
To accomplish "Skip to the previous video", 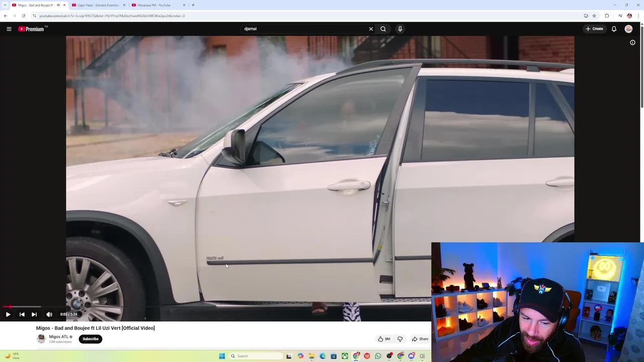I will click(22, 314).
